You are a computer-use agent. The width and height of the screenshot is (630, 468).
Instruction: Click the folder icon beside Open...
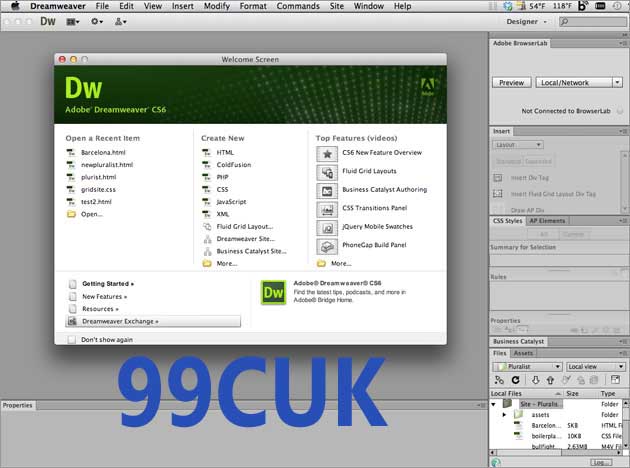[x=71, y=214]
